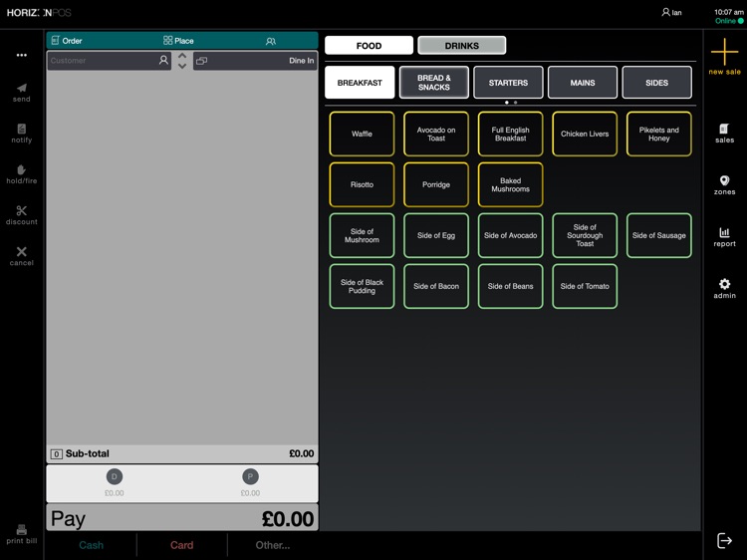The image size is (747, 560).
Task: Add Baked Mushrooms item
Action: (510, 184)
